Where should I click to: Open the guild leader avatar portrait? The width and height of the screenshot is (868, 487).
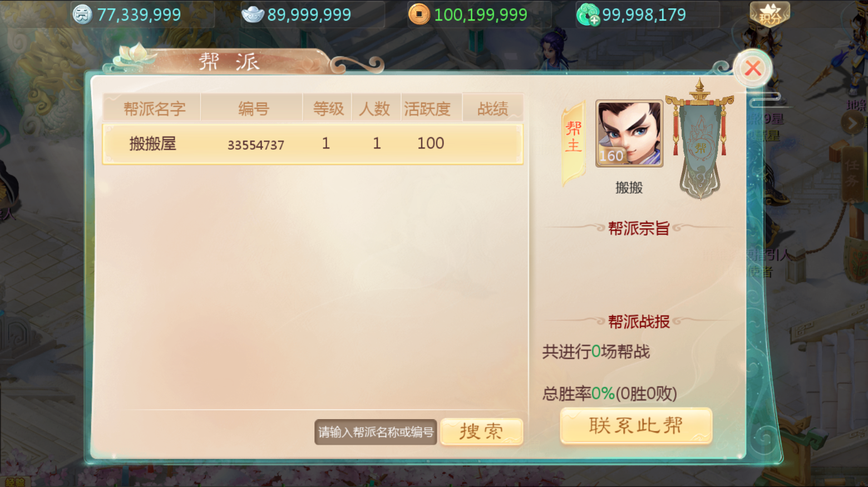point(629,134)
